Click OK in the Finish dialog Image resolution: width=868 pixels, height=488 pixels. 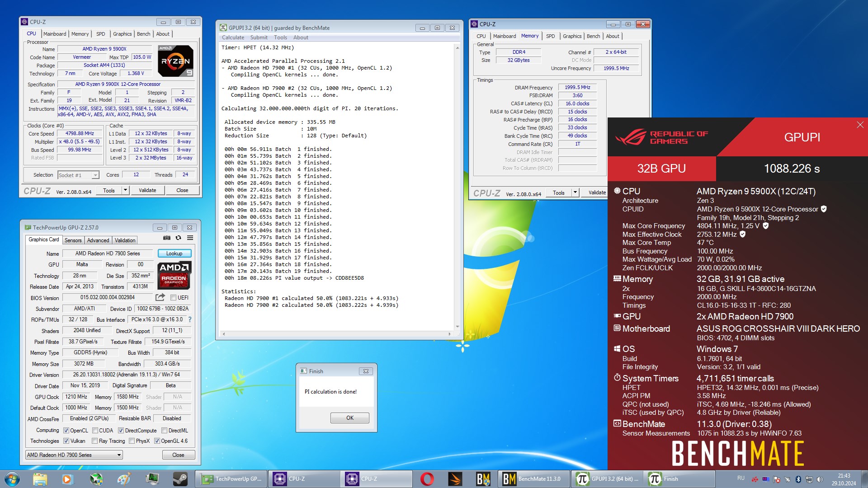point(349,418)
